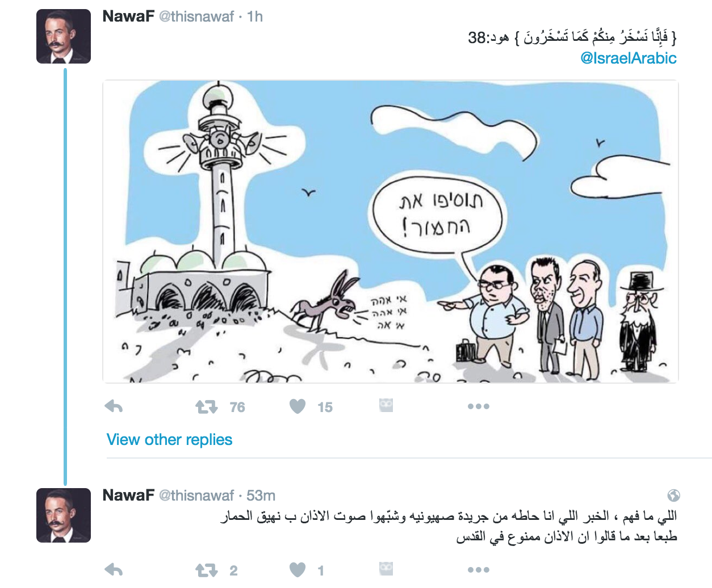Like the tweet with 15 likes

click(x=298, y=406)
